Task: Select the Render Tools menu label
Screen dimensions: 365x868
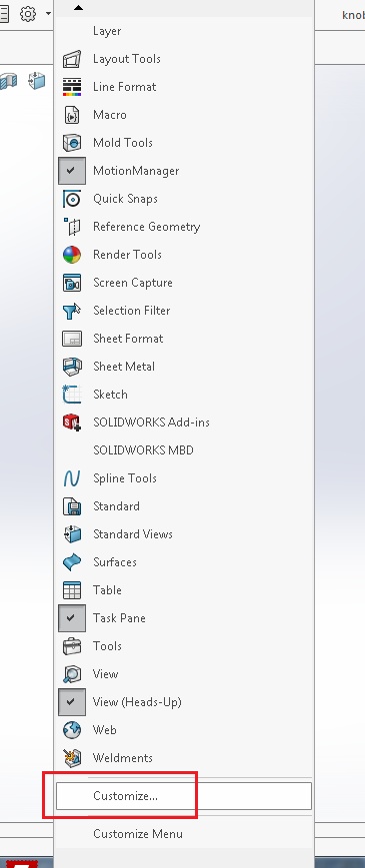Action: 127,255
